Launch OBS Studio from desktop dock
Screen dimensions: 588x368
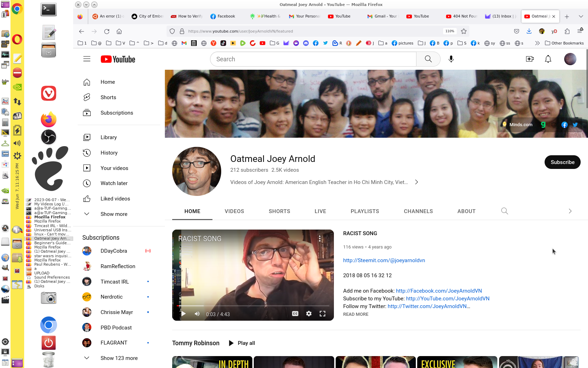(x=49, y=137)
